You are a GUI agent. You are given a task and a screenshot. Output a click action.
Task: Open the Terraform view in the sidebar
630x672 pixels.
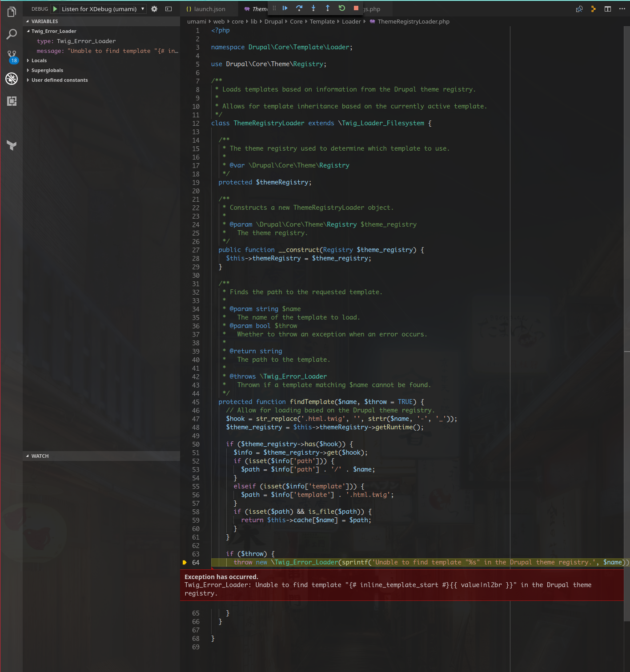[x=11, y=145]
